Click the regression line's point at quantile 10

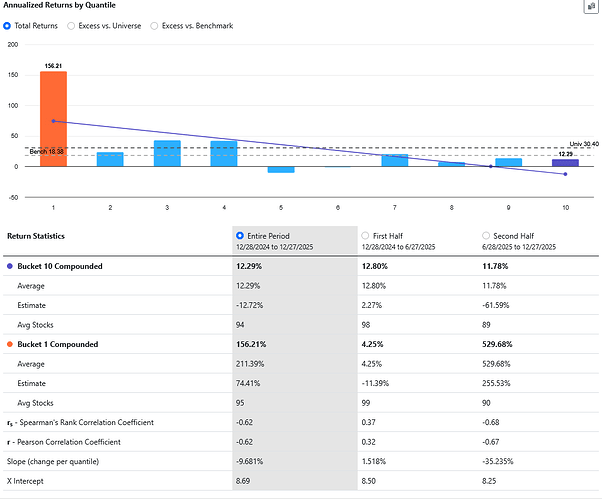565,174
